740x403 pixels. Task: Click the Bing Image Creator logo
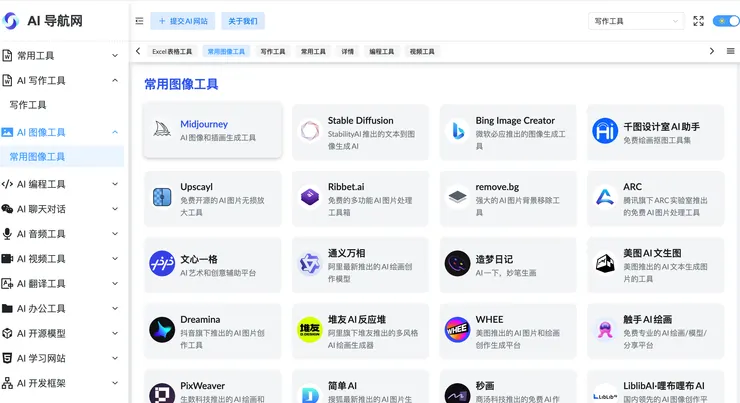(x=457, y=131)
